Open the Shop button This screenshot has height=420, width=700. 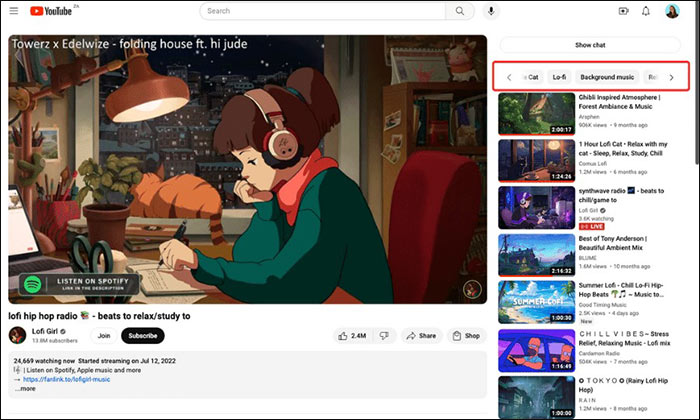click(467, 336)
